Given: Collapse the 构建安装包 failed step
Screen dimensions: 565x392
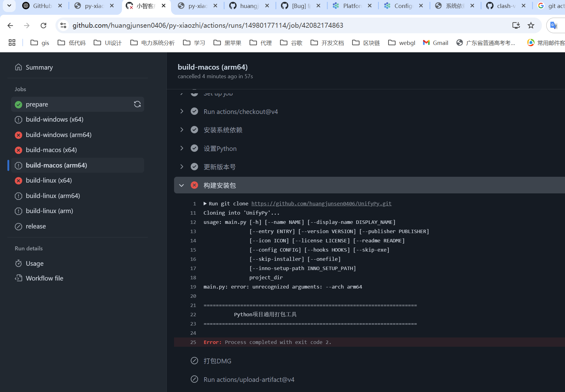Looking at the screenshot, I should point(181,185).
